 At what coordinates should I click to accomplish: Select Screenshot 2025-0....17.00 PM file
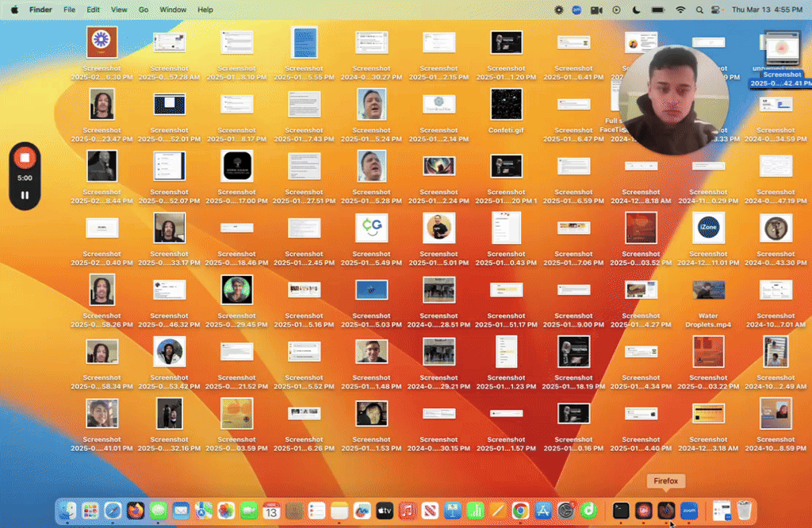(236, 176)
